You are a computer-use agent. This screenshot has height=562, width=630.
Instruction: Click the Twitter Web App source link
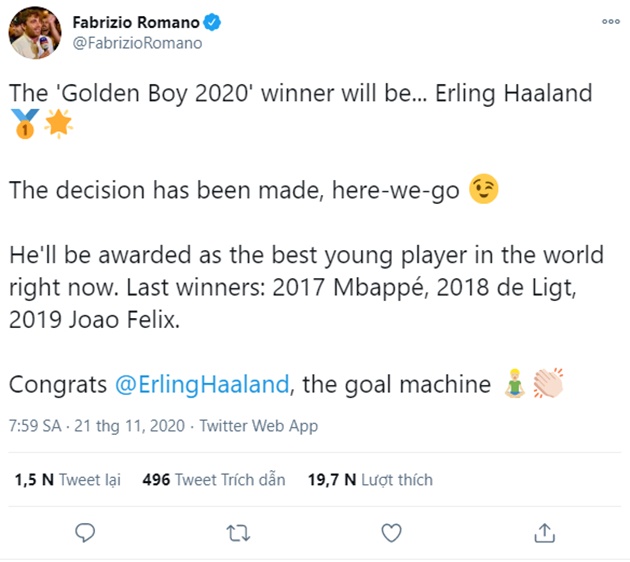pos(258,426)
